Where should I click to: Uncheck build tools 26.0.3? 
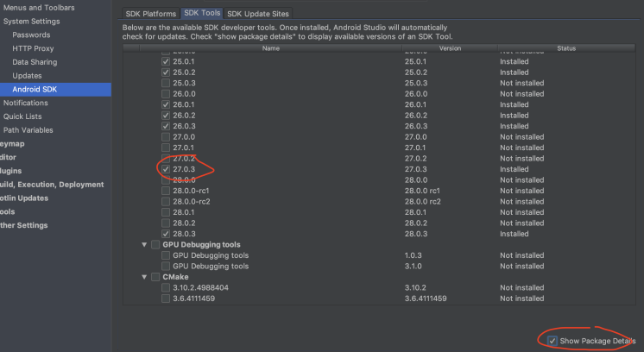[166, 126]
